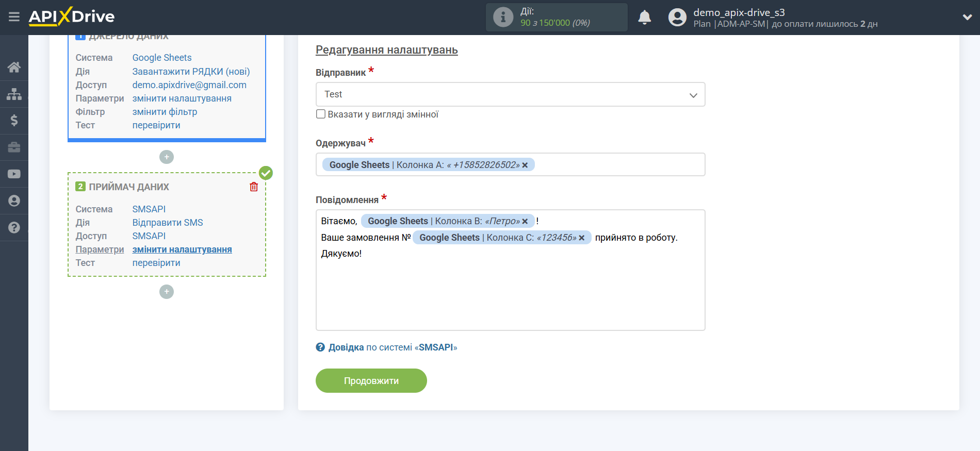Click the Одержувач input field
The width and height of the screenshot is (980, 451).
click(510, 164)
